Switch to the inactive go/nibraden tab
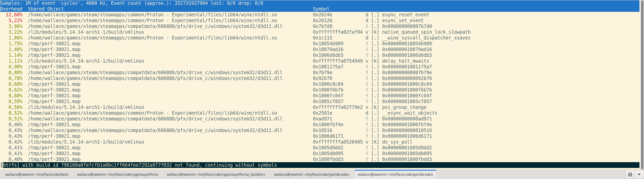This screenshot has height=179, width=644. tap(311, 174)
